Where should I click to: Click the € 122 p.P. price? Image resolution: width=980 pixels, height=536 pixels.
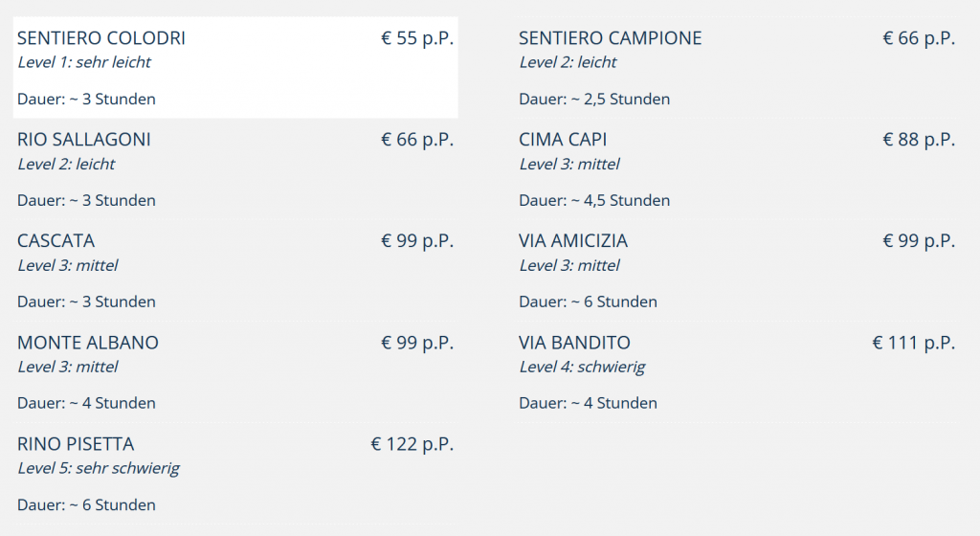412,444
